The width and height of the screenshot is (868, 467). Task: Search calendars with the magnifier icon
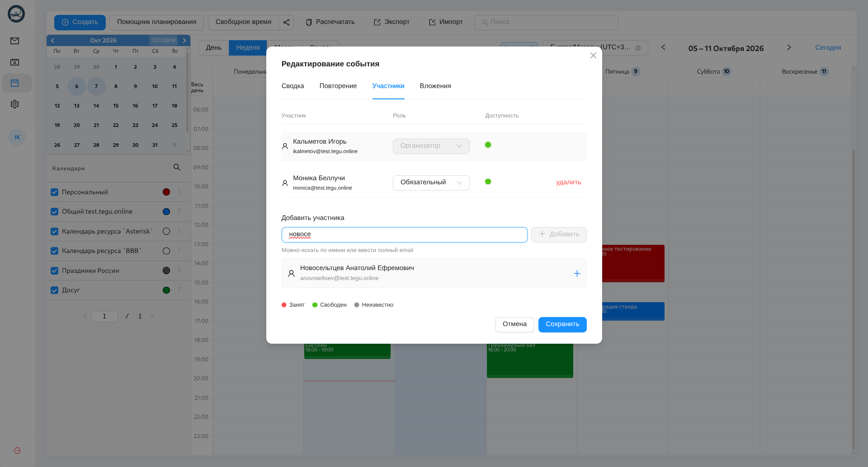click(x=177, y=168)
